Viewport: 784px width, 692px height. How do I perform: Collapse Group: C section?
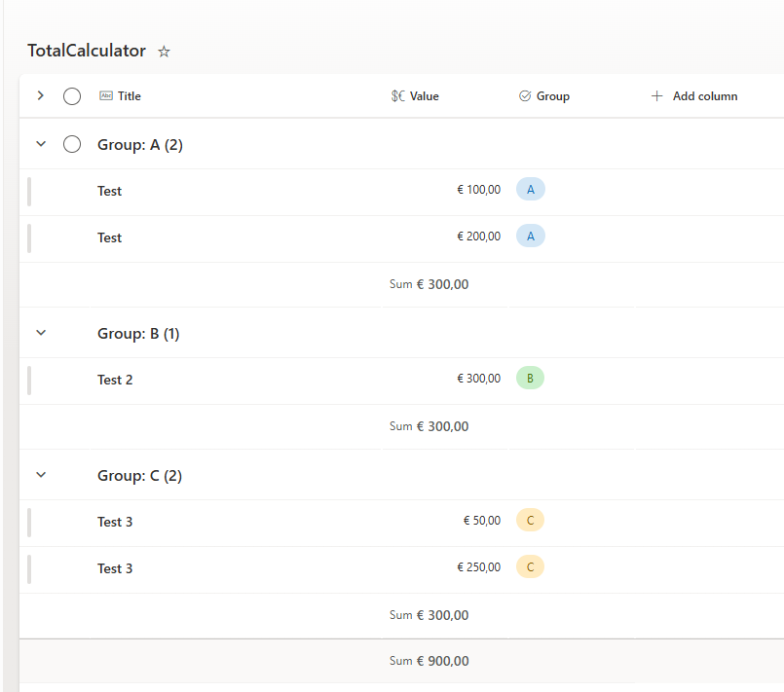(41, 475)
